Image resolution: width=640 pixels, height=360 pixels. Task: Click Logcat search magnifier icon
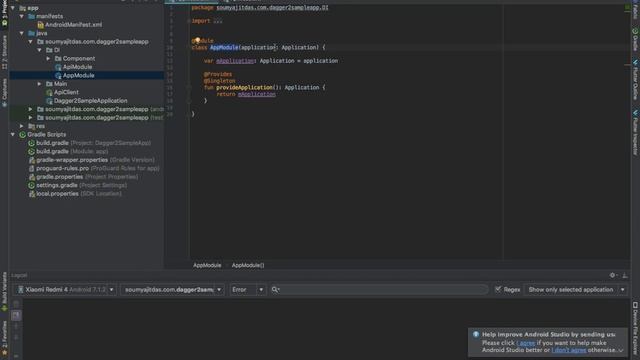pos(276,290)
